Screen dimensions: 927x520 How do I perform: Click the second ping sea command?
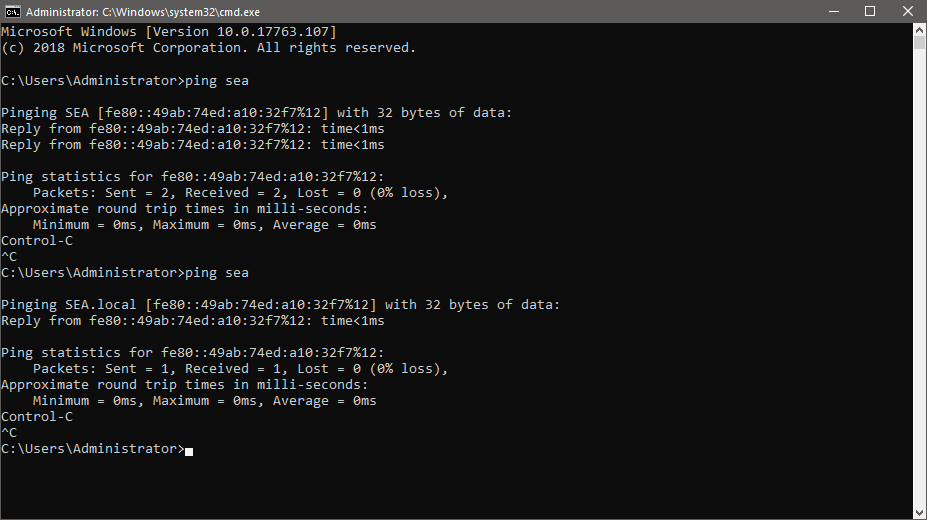click(x=217, y=273)
